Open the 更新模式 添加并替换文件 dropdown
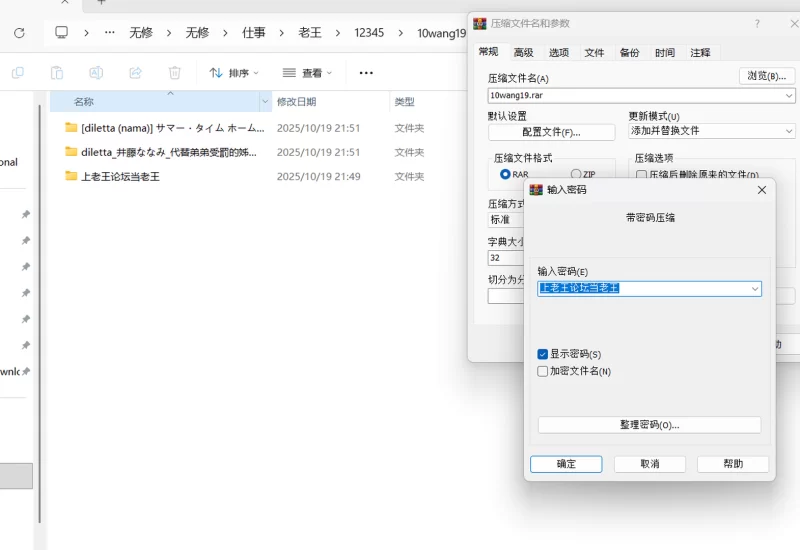 (x=712, y=131)
